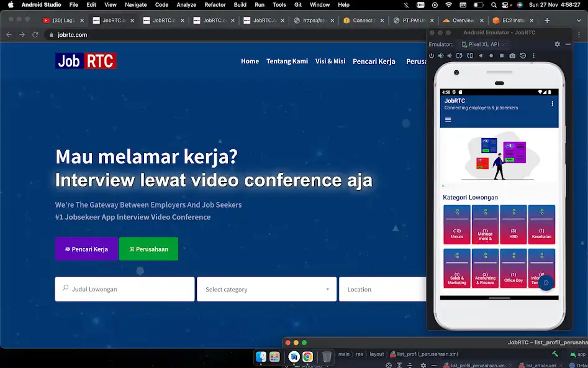This screenshot has height=368, width=588.
Task: Click the Android Studio build hammer icon
Action: click(555, 354)
